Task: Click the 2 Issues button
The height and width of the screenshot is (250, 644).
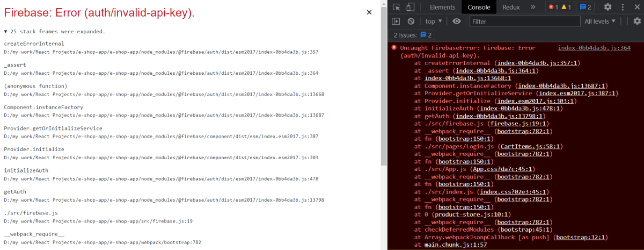Action: pyautogui.click(x=413, y=35)
